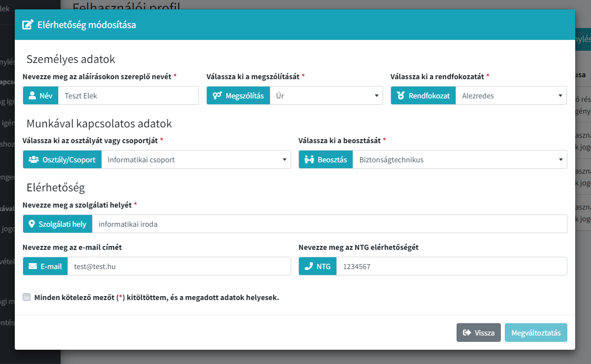
Task: Click the label Nevezze meg az NTG elérhetőségét
Action: (359, 247)
